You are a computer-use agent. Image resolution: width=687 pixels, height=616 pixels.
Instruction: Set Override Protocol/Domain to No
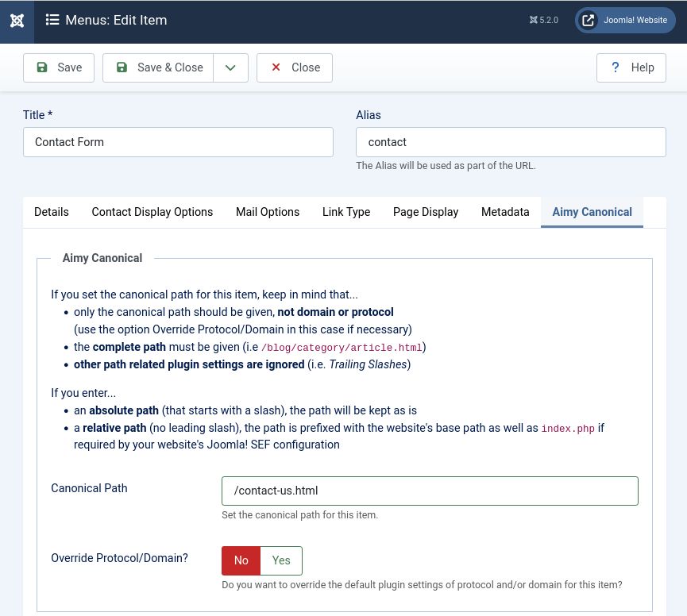241,560
